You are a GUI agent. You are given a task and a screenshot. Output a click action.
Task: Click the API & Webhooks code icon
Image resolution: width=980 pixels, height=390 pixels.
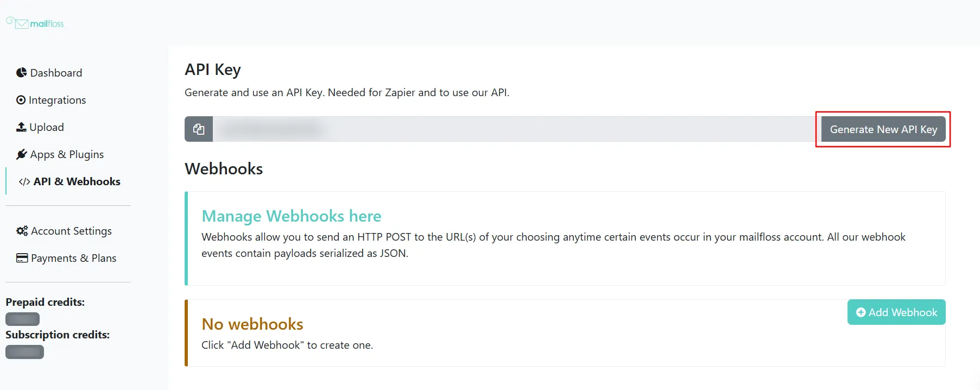click(24, 181)
